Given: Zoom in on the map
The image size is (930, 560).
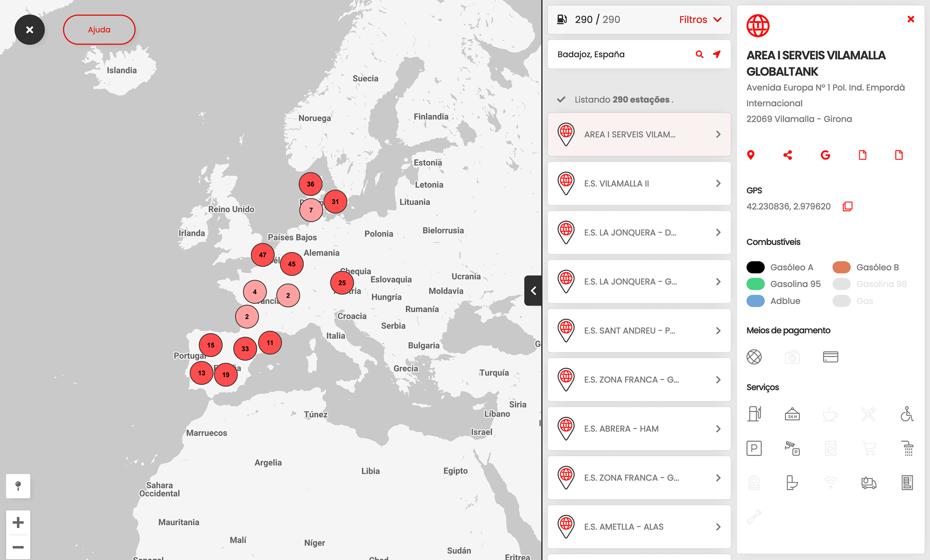Looking at the screenshot, I should (x=18, y=522).
